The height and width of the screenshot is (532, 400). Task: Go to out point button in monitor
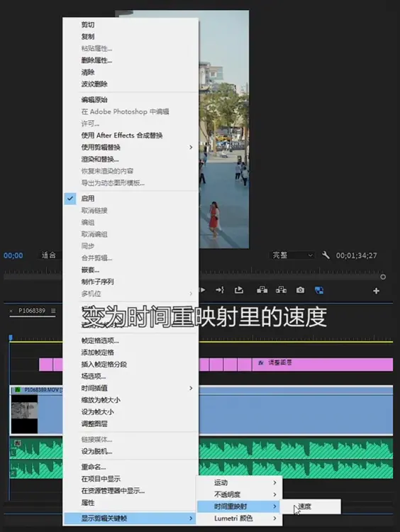[x=220, y=290]
